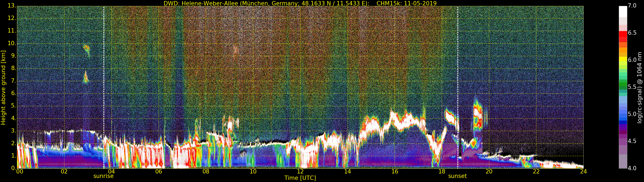The image size is (644, 182).
Task: Click the "sunset" label below the time axis
Action: click(x=457, y=176)
